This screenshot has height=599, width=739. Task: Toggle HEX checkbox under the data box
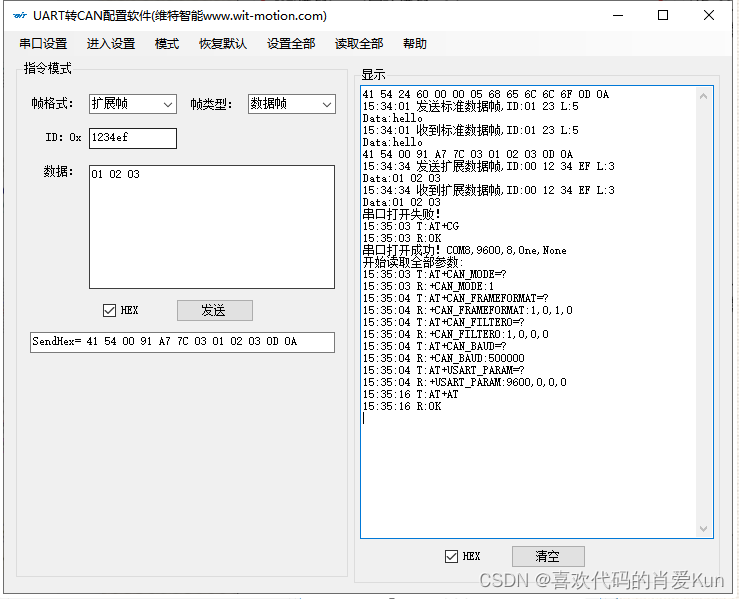pyautogui.click(x=109, y=311)
